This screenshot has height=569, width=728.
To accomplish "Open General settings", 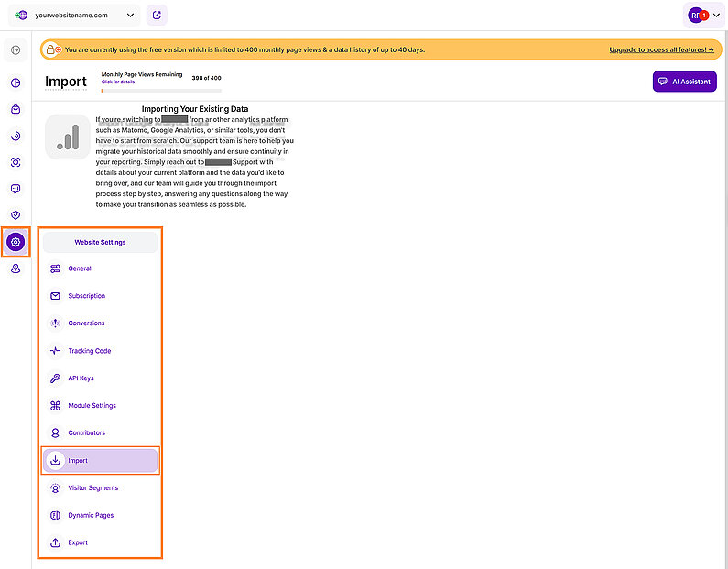I will pos(80,268).
